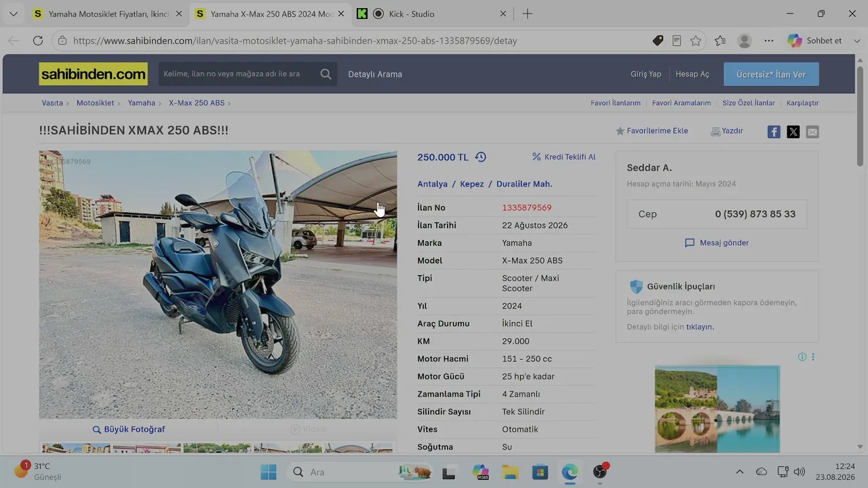The height and width of the screenshot is (488, 868).
Task: View site information lock icon in address bar
Action: tap(62, 41)
